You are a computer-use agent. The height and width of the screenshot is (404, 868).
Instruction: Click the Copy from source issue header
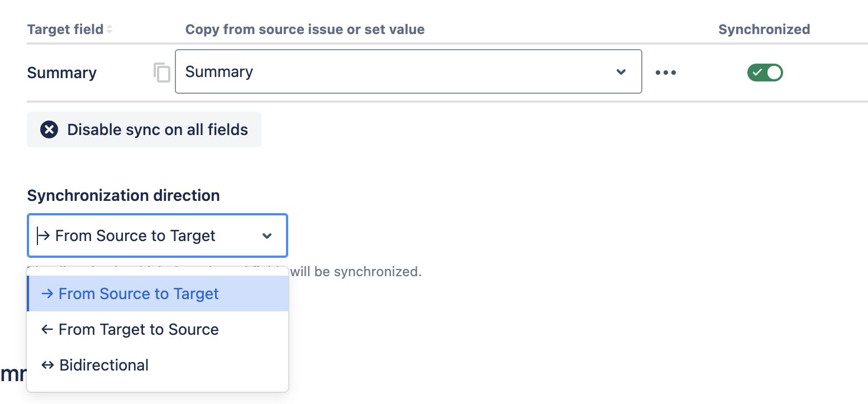(x=305, y=30)
